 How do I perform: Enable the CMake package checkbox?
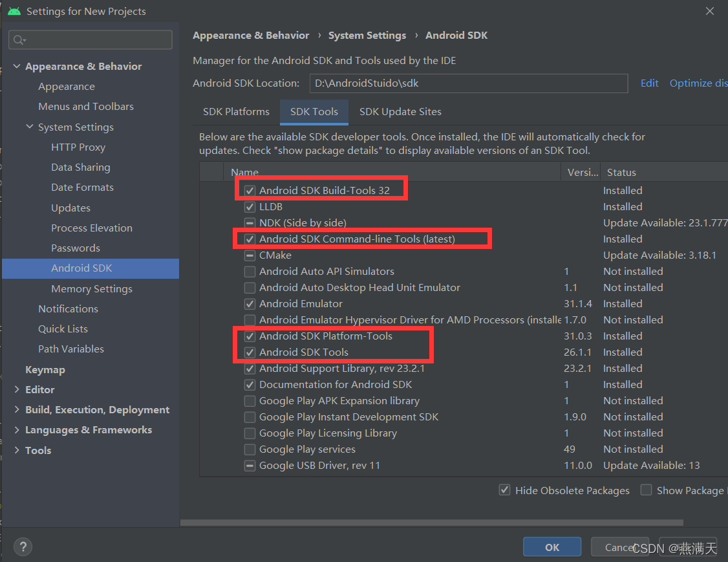click(250, 255)
